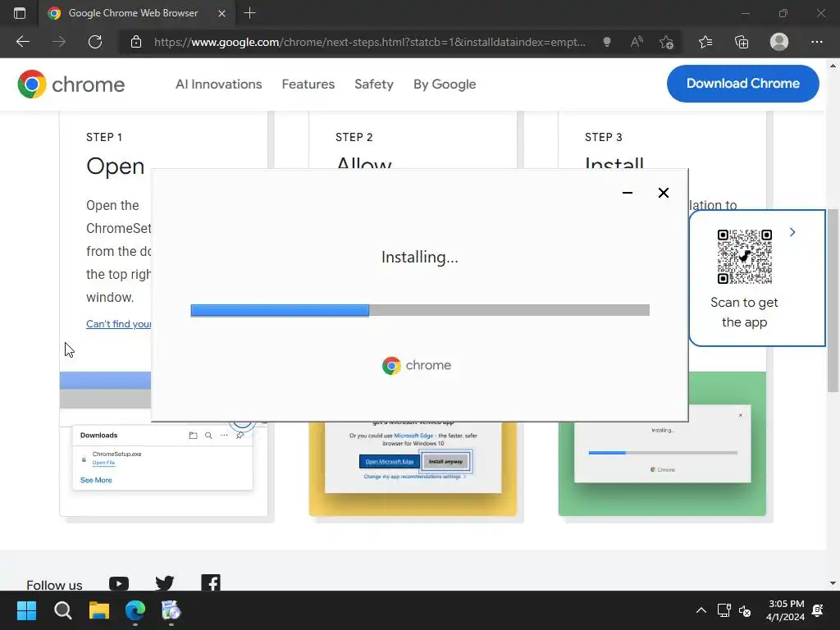Viewport: 840px width, 630px height.
Task: Click the Step 1 Downloads illustration
Action: (162, 458)
